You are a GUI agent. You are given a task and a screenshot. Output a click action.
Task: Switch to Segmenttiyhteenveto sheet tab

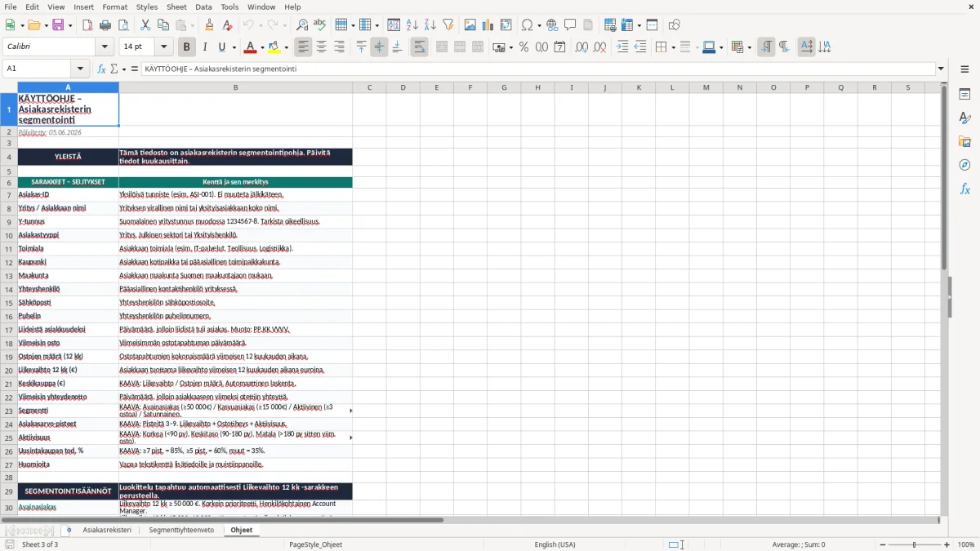181,530
